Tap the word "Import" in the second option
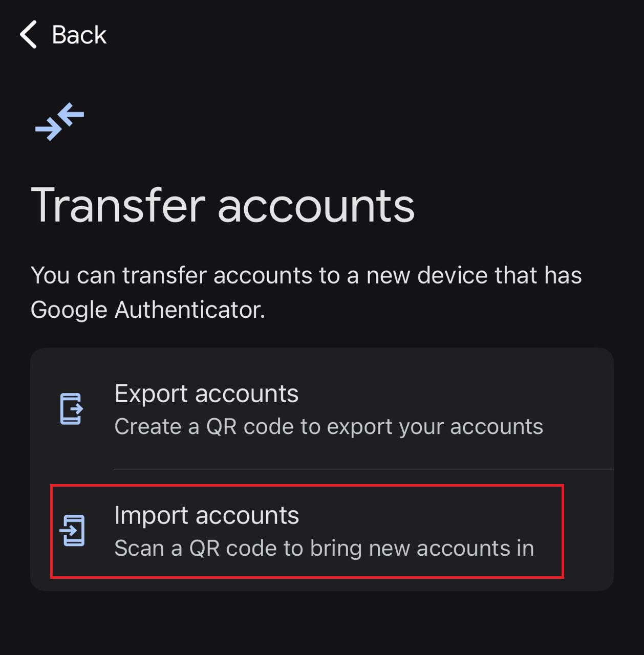Viewport: 644px width, 655px height. 151,516
